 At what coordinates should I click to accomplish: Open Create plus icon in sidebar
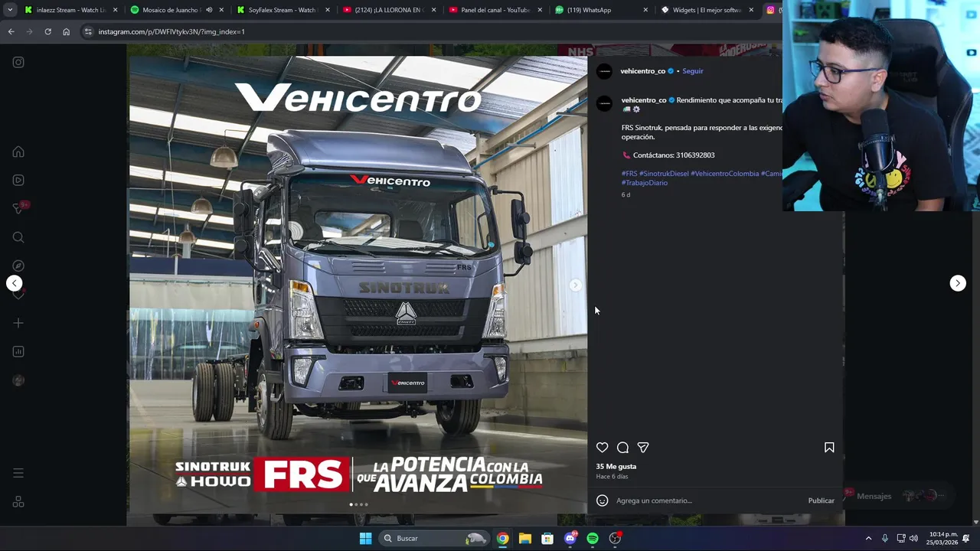tap(18, 323)
